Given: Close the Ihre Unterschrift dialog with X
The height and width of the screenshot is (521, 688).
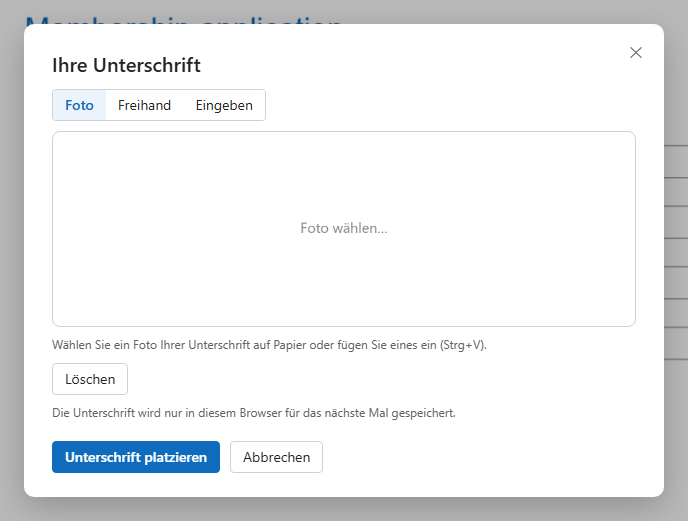Looking at the screenshot, I should [x=635, y=53].
